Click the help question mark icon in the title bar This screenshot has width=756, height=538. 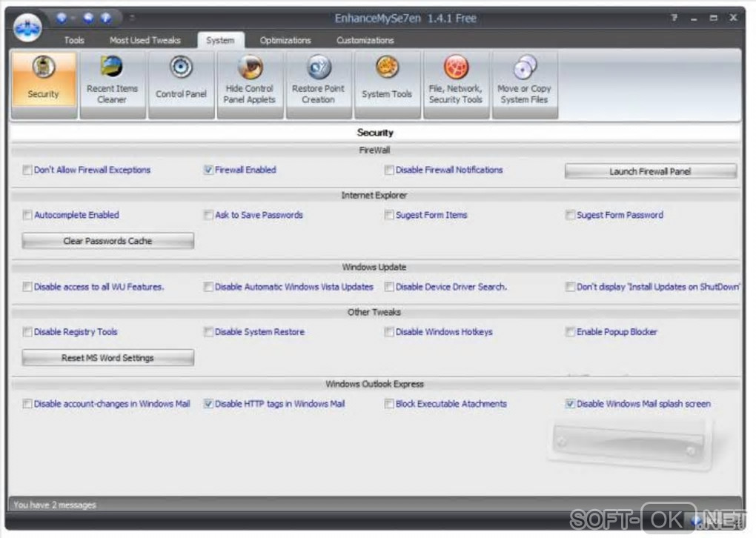point(674,18)
